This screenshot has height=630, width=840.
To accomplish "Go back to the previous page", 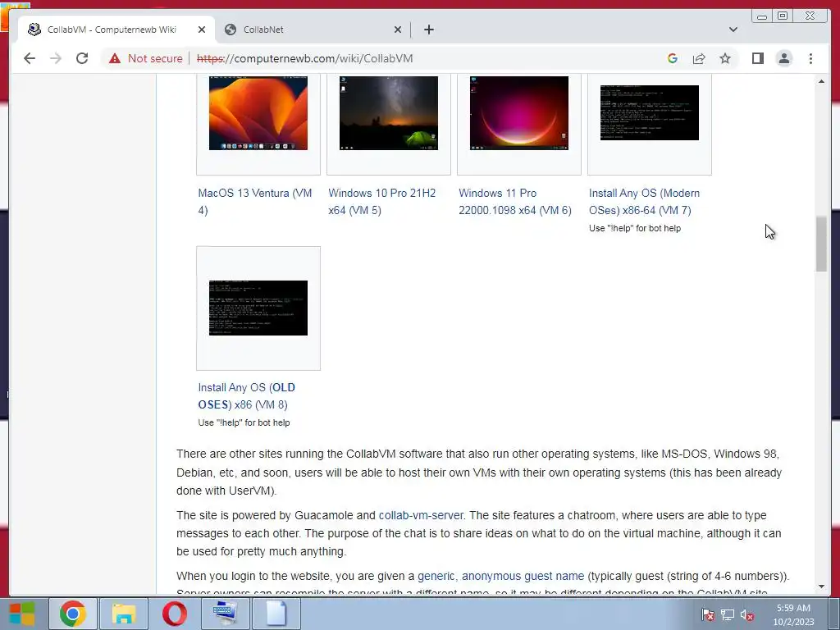I will 30,58.
